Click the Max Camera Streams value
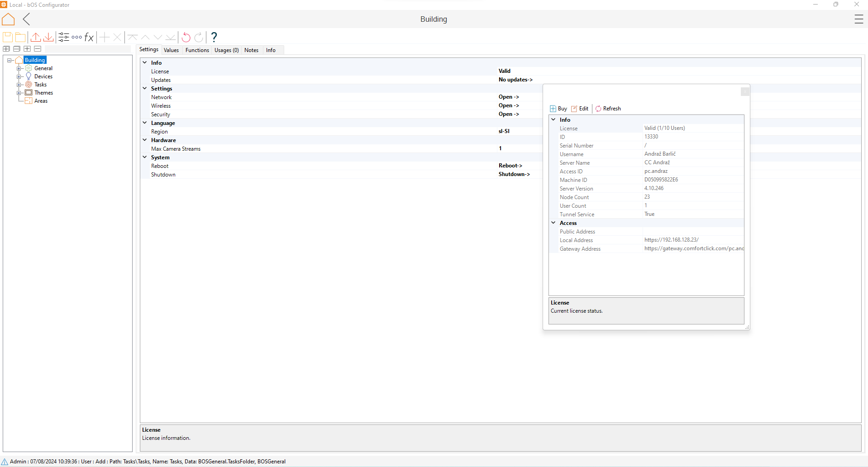The height and width of the screenshot is (467, 868). coord(500,148)
